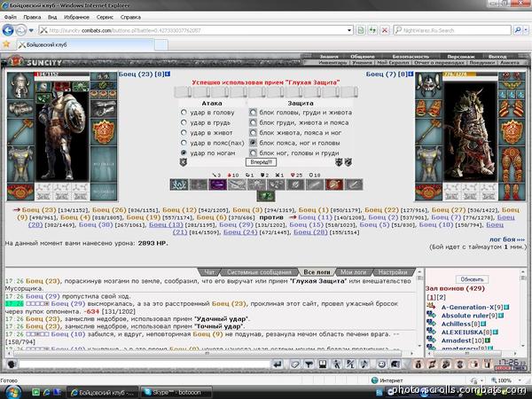Select attack 'удар в живот'
532x399 pixels.
[x=184, y=133]
